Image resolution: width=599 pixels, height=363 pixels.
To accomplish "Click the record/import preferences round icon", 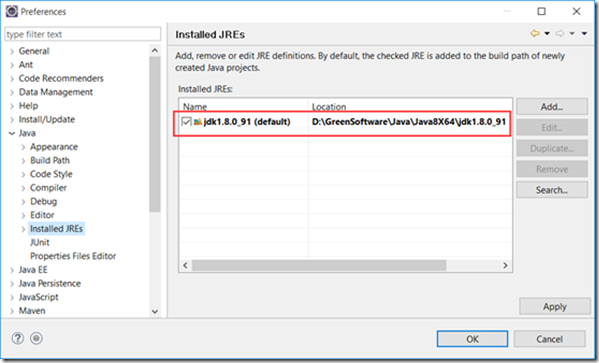I will [x=36, y=338].
